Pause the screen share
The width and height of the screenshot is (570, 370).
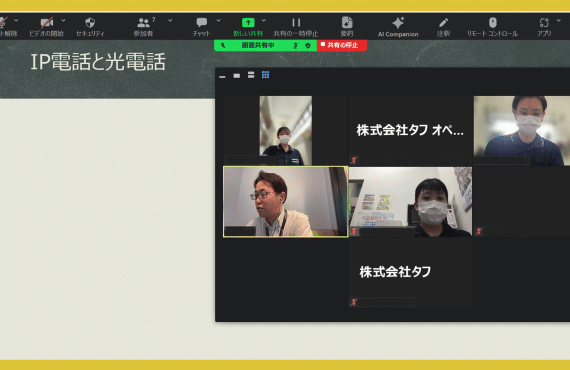coord(296,23)
